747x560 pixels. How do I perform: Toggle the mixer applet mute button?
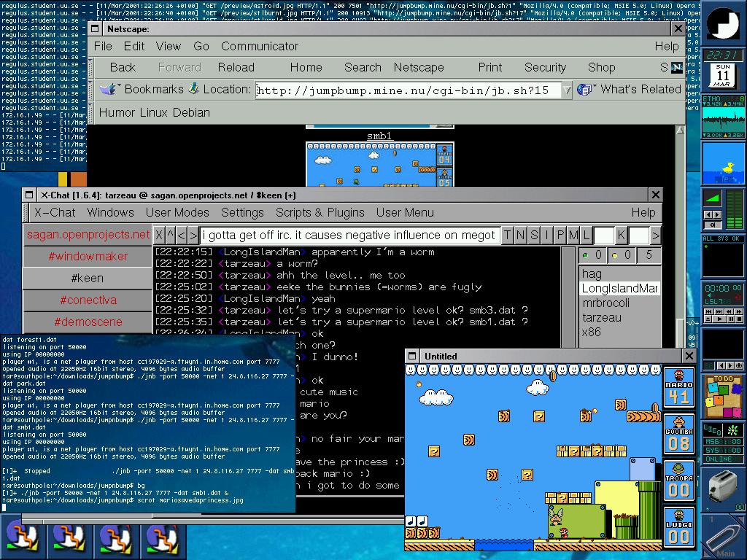[x=713, y=225]
